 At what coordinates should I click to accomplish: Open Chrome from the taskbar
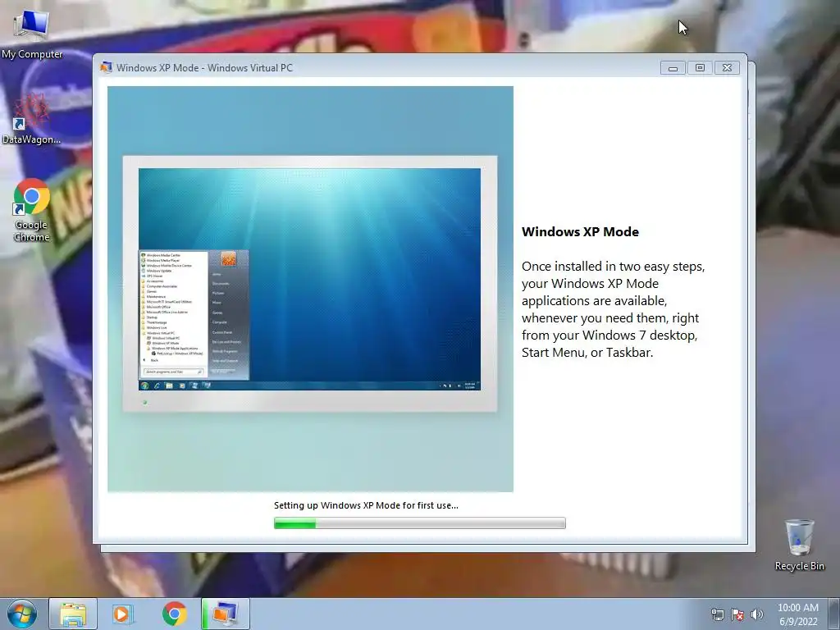tap(174, 614)
